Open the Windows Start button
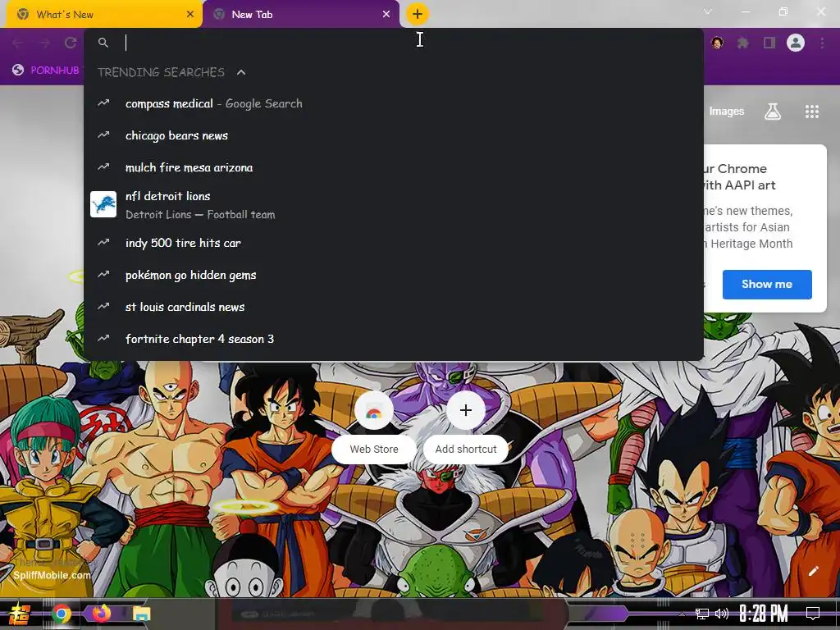 tap(20, 614)
